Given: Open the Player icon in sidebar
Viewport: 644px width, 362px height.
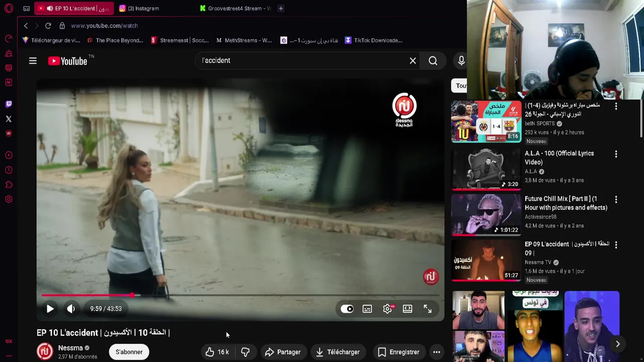Looking at the screenshot, I should tap(9, 155).
